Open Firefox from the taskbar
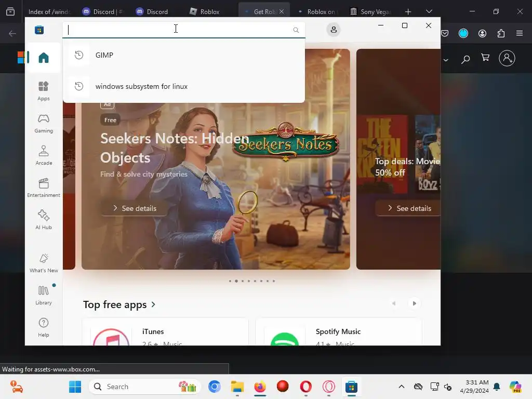The width and height of the screenshot is (532, 399). 260,387
